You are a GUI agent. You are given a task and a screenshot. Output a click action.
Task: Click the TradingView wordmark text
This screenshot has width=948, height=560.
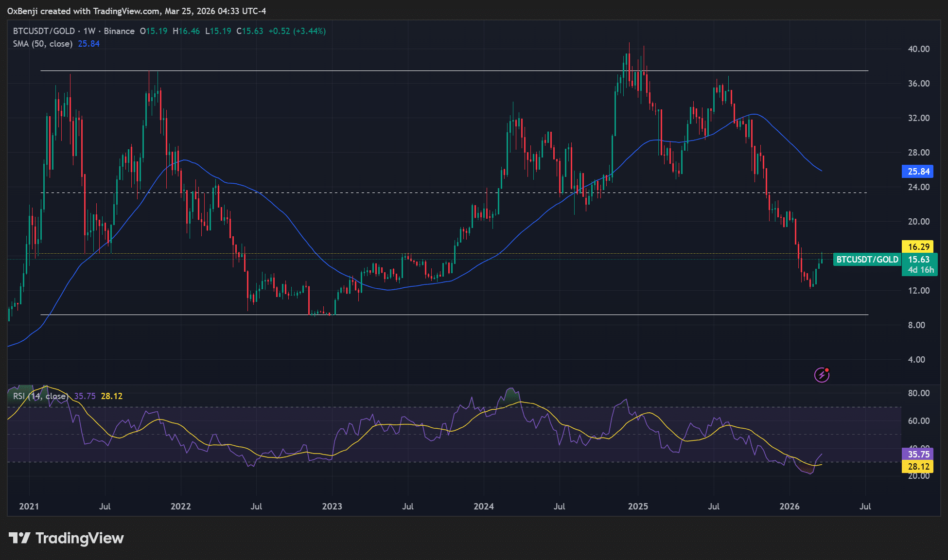pos(80,538)
